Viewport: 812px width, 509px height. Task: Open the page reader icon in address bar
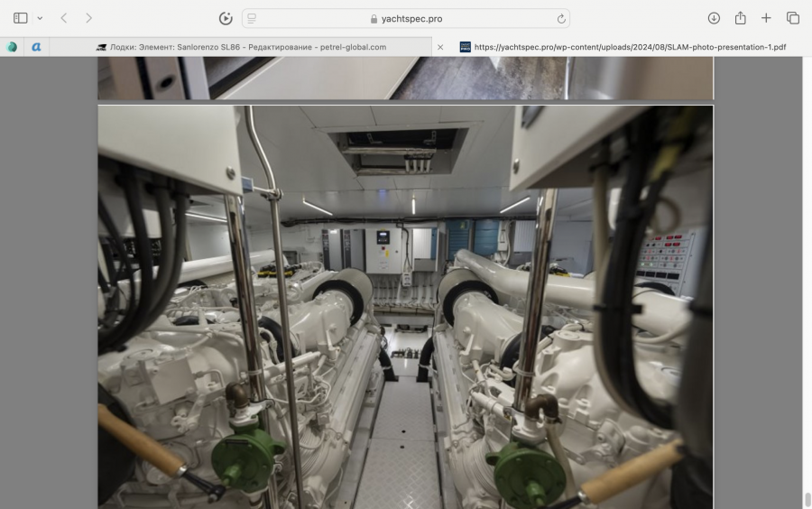coord(252,18)
